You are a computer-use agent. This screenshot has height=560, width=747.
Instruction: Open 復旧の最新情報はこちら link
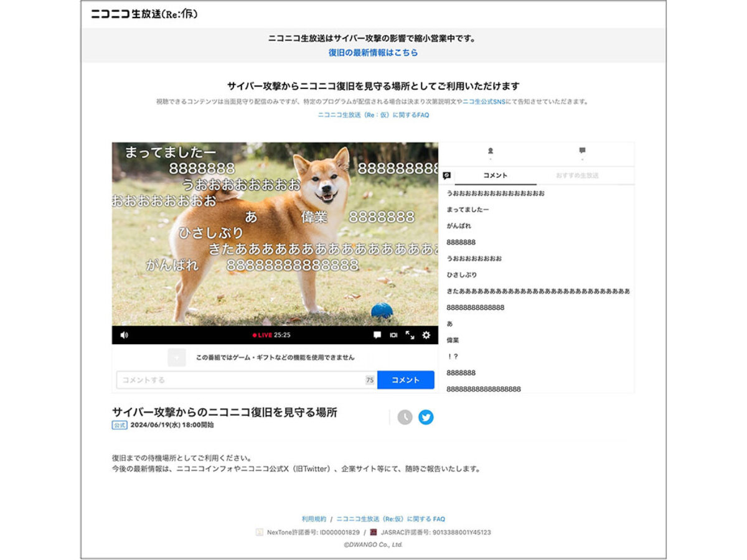pyautogui.click(x=373, y=53)
